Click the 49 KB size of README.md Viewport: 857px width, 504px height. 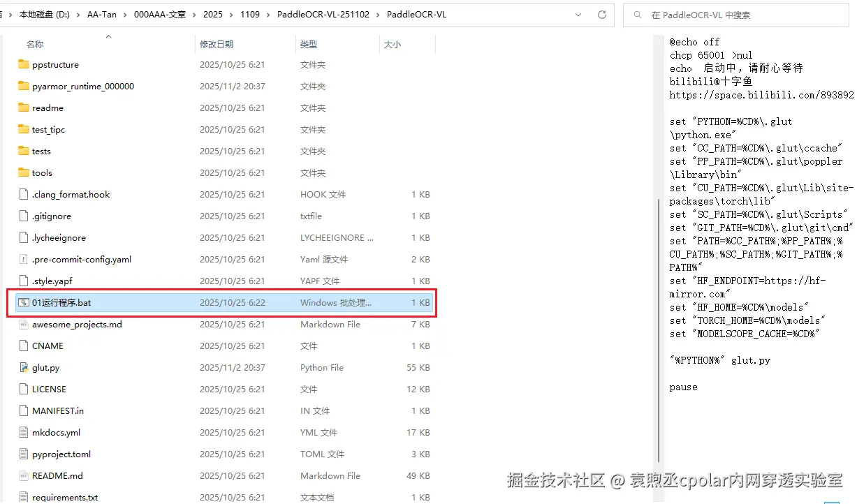(x=418, y=476)
